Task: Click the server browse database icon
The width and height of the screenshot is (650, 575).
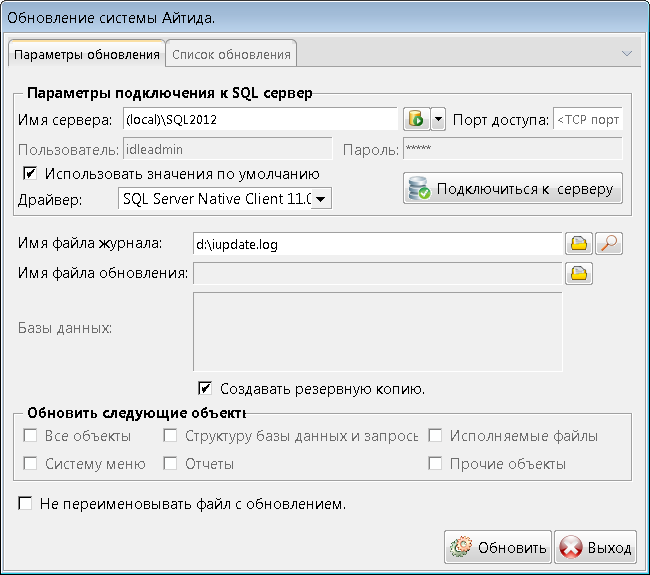Action: coord(416,119)
